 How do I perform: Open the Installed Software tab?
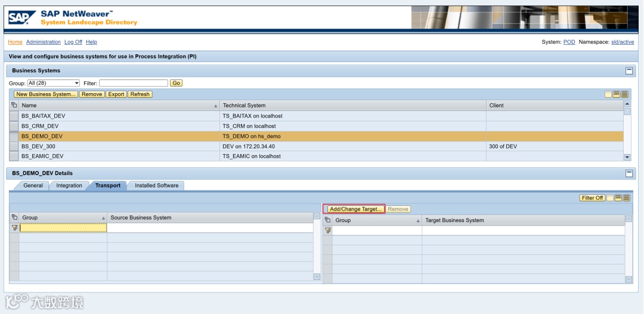coord(156,186)
